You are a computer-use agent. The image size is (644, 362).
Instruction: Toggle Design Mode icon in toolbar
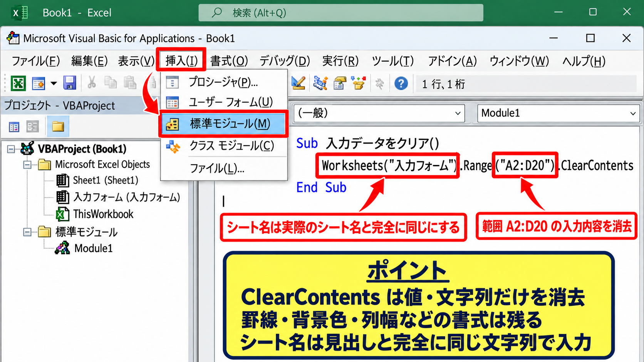click(x=299, y=83)
